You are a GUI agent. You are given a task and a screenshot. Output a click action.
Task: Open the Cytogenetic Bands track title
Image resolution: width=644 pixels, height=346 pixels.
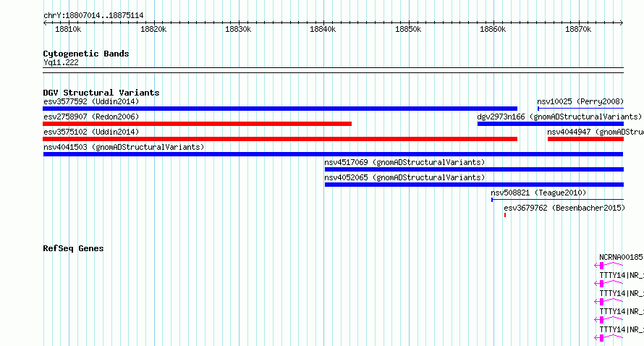click(86, 54)
